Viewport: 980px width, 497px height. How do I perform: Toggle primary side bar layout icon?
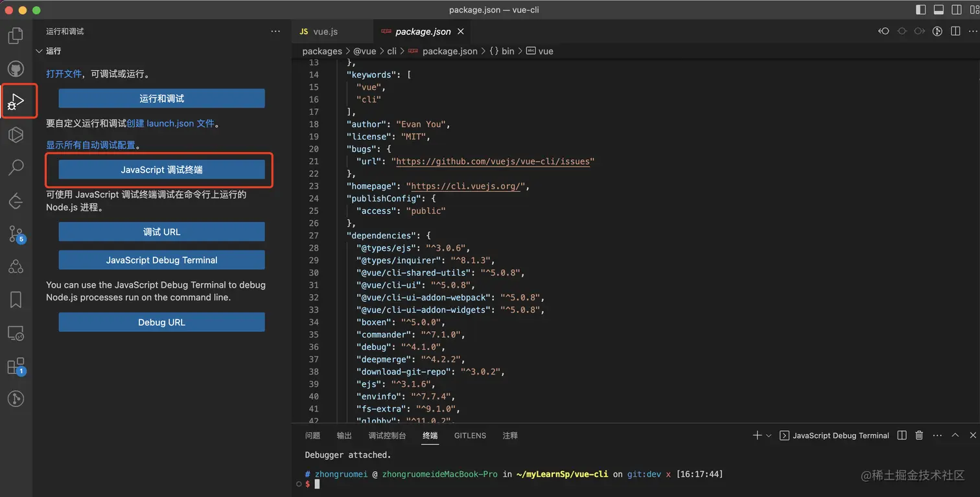click(921, 10)
